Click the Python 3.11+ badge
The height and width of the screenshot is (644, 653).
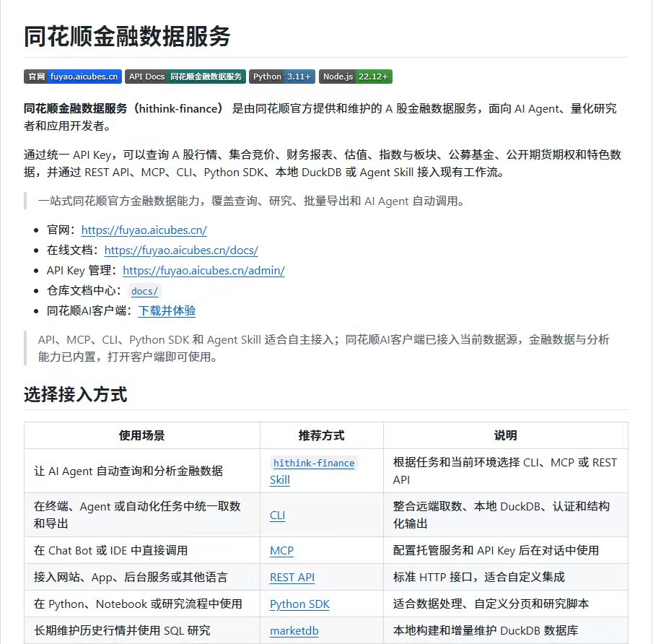[x=282, y=77]
